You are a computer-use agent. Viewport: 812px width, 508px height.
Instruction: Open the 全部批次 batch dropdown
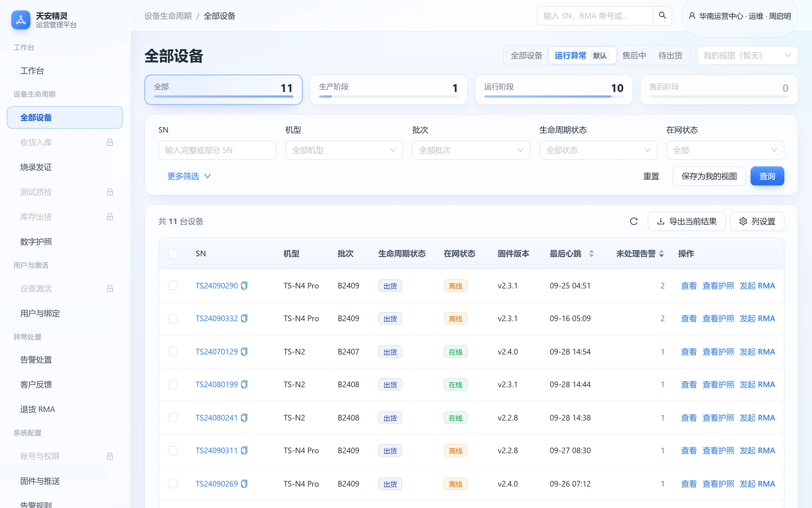click(x=471, y=150)
